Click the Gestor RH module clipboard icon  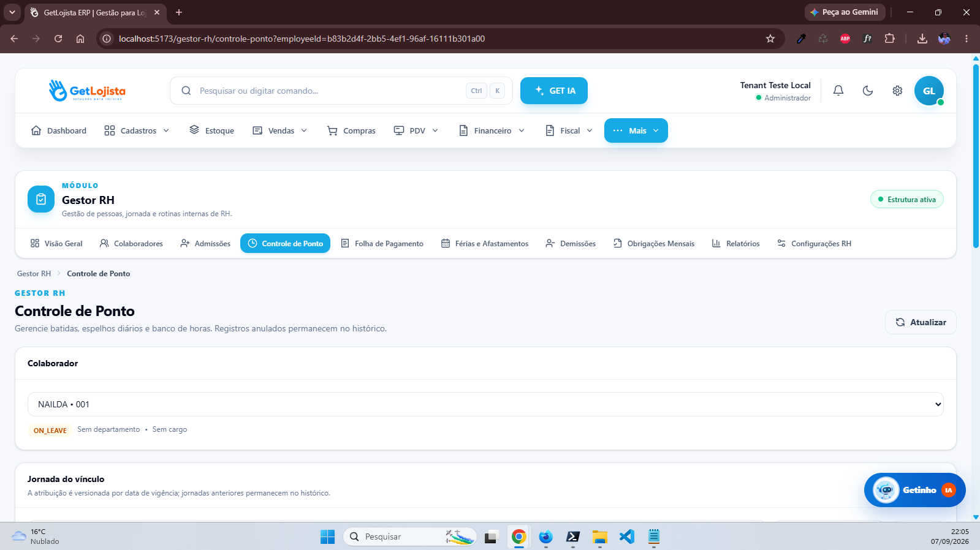click(x=41, y=199)
